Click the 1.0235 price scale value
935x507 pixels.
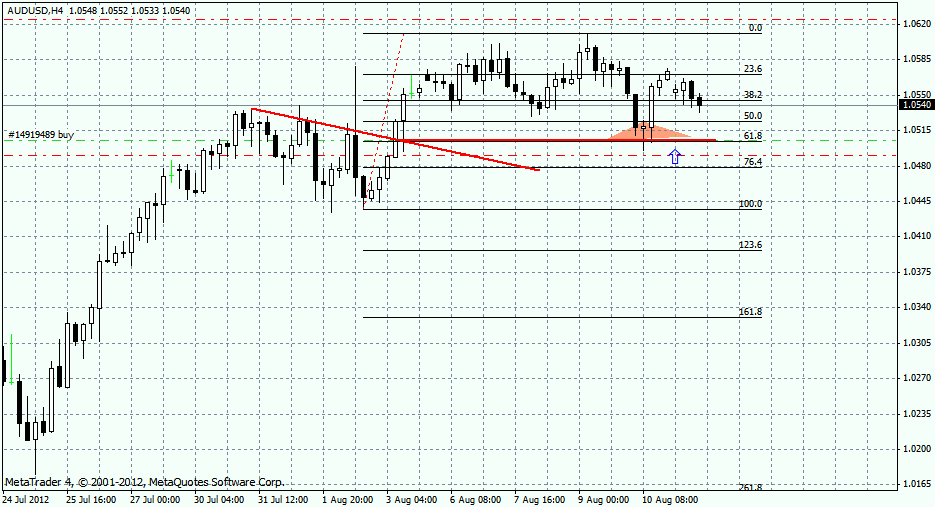[917, 414]
